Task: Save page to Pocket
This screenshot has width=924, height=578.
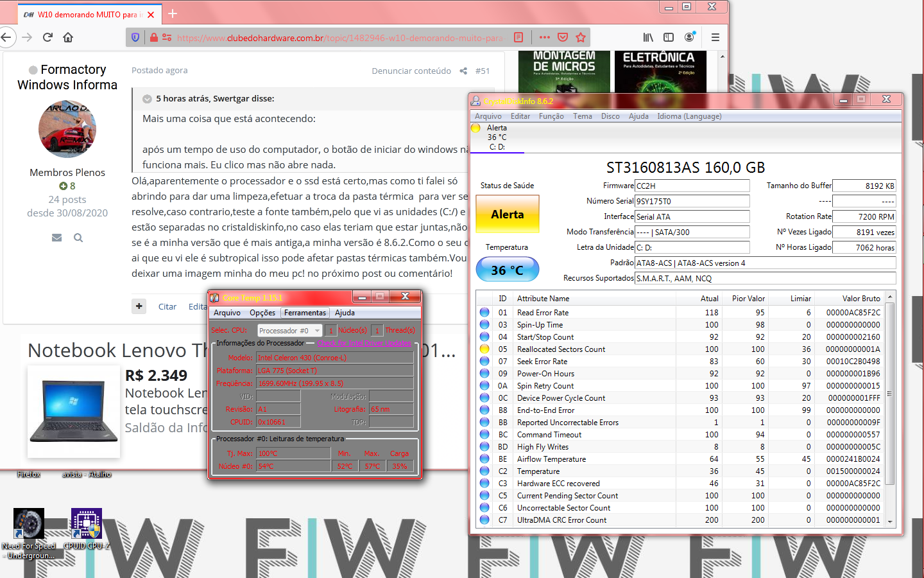Action: pos(563,37)
